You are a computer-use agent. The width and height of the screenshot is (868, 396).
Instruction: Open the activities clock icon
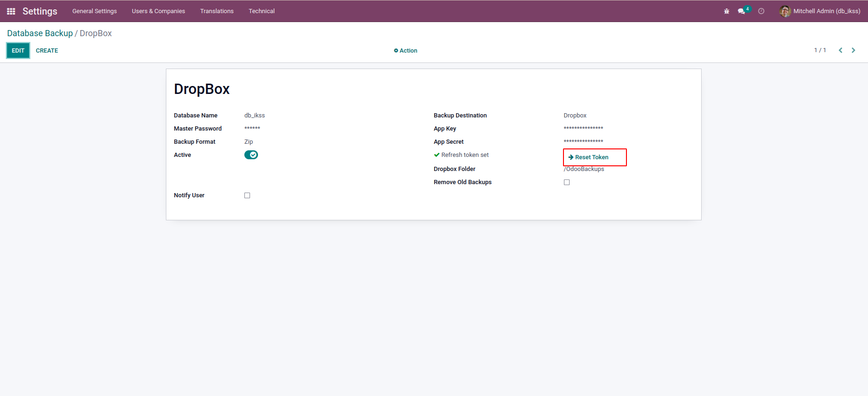[761, 11]
